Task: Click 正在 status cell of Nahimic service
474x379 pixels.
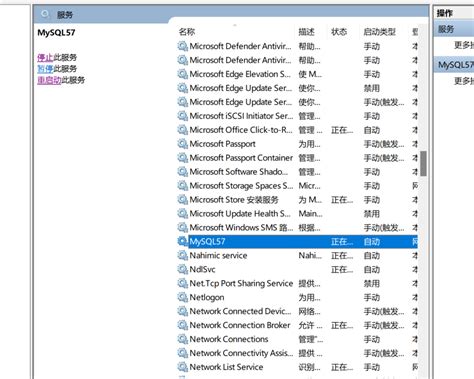Action: pos(342,256)
